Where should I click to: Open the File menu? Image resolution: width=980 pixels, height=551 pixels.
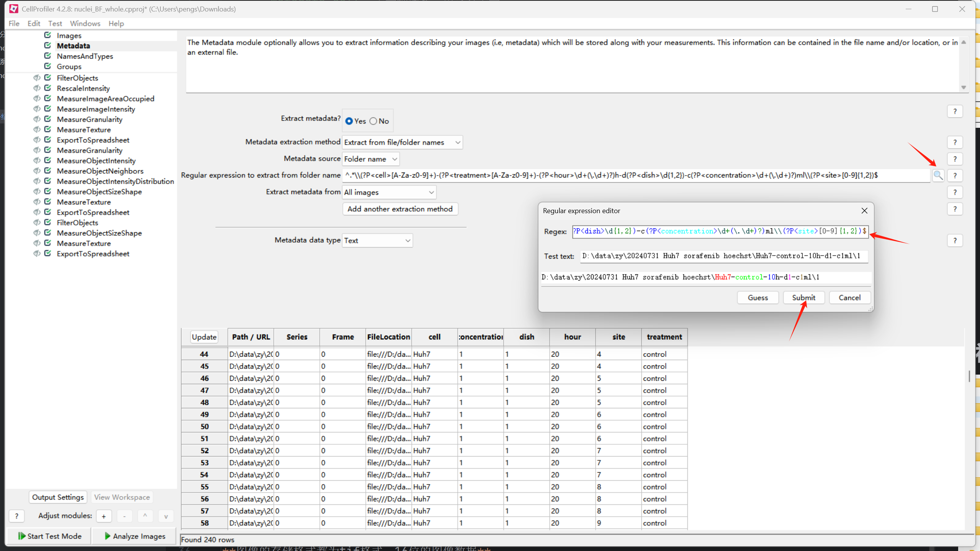coord(14,23)
